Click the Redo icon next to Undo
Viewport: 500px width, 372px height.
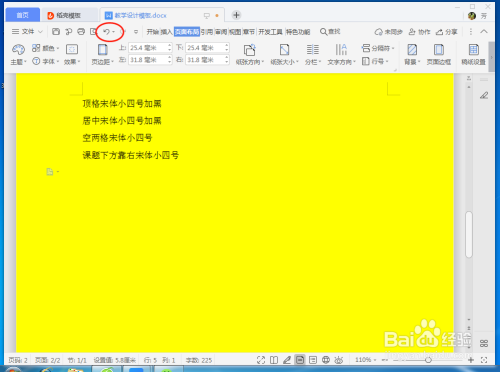pyautogui.click(x=123, y=32)
